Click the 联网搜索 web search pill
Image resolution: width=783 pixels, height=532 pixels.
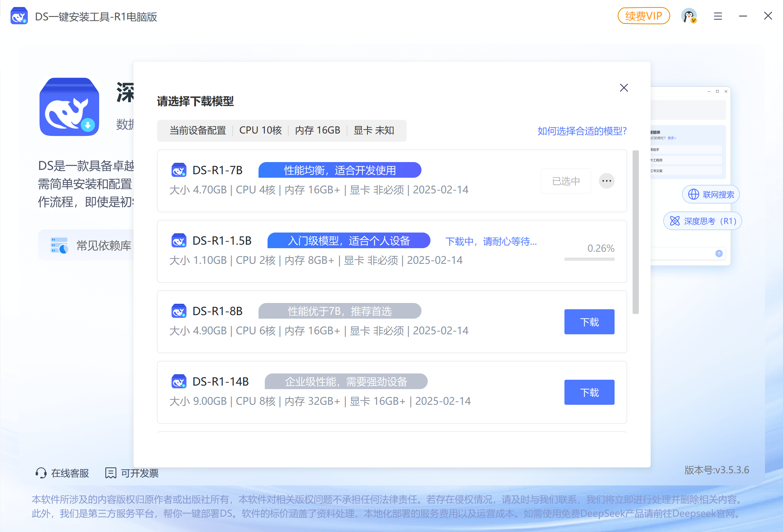(711, 195)
